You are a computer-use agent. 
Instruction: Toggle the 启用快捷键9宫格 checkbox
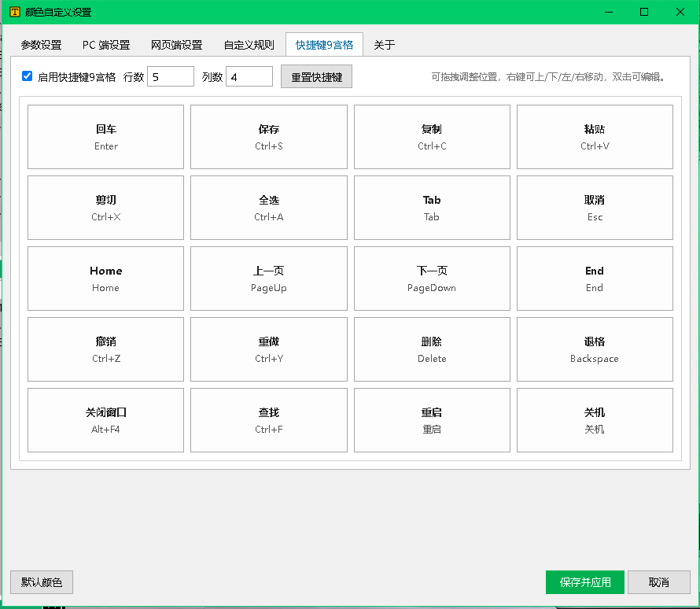click(28, 76)
